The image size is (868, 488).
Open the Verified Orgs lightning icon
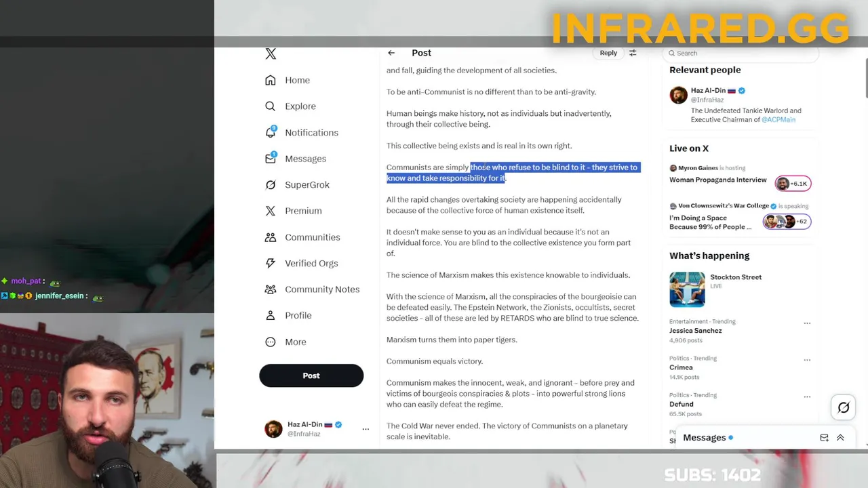[271, 263]
